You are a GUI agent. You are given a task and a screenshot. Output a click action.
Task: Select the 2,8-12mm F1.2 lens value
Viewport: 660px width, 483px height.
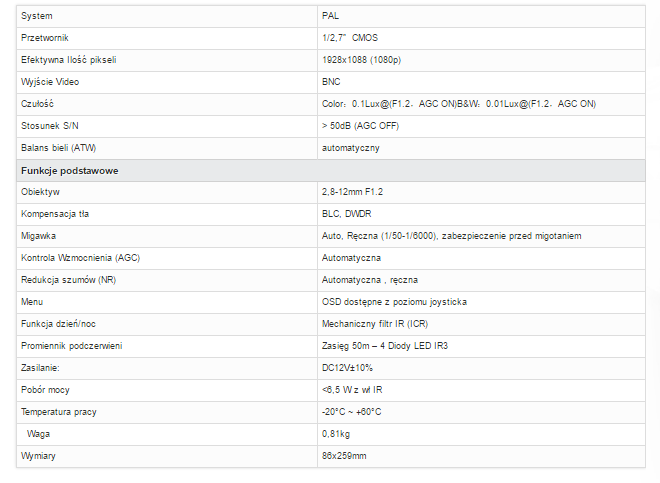pyautogui.click(x=352, y=192)
